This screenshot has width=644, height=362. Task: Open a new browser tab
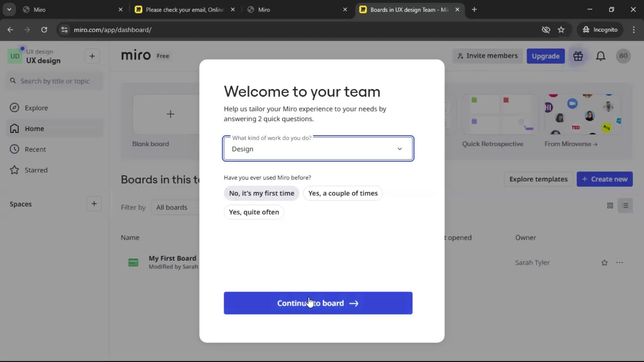point(474,10)
